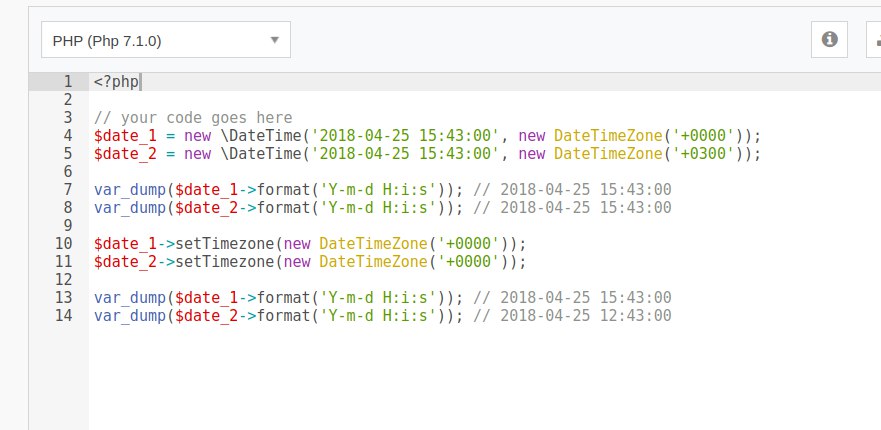Click the info icon button
Image resolution: width=881 pixels, height=430 pixels.
click(829, 39)
